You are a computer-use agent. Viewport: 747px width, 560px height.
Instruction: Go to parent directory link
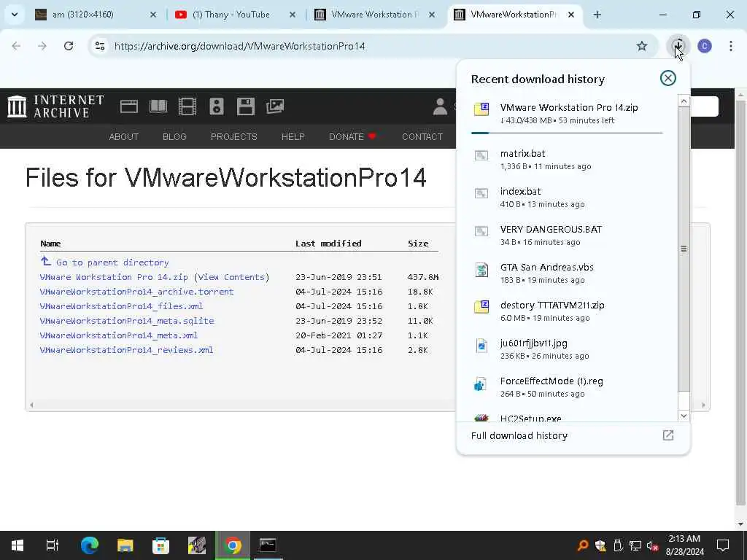point(105,262)
